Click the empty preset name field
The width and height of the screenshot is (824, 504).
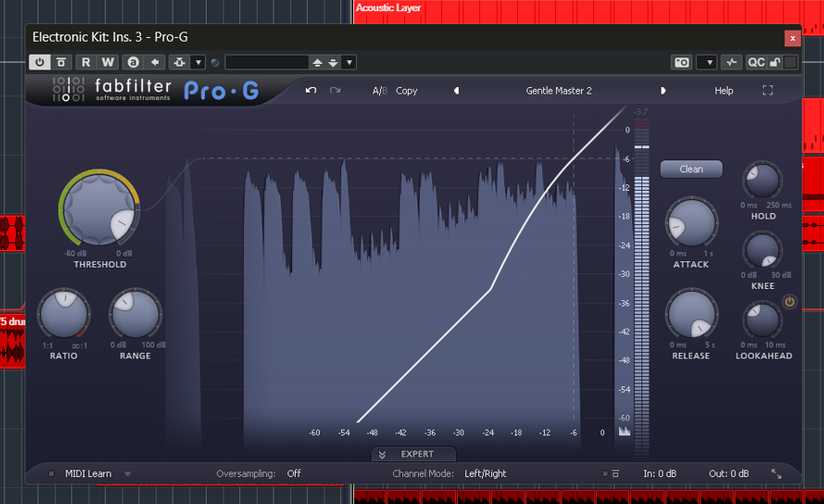tap(267, 62)
